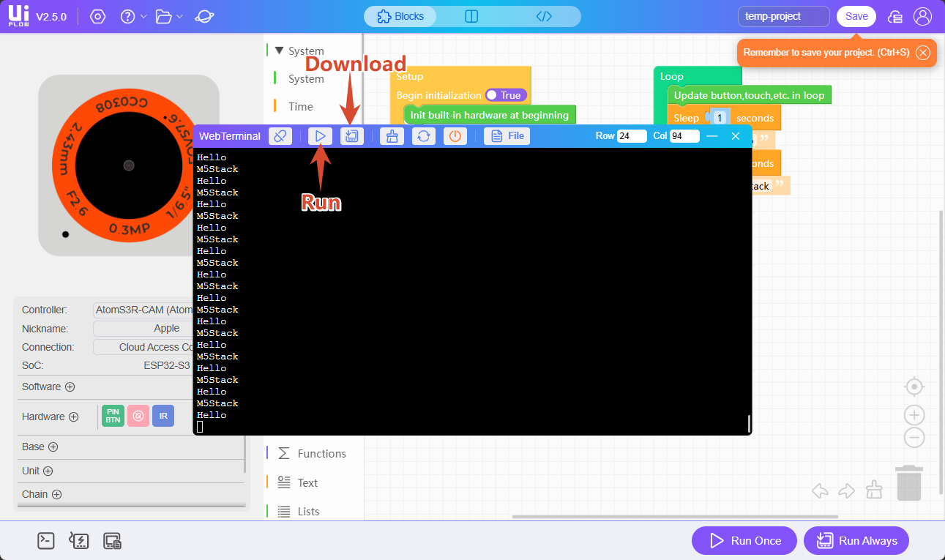Clear the WebTerminal with the broom icon
Image resolution: width=945 pixels, height=560 pixels.
click(x=392, y=136)
